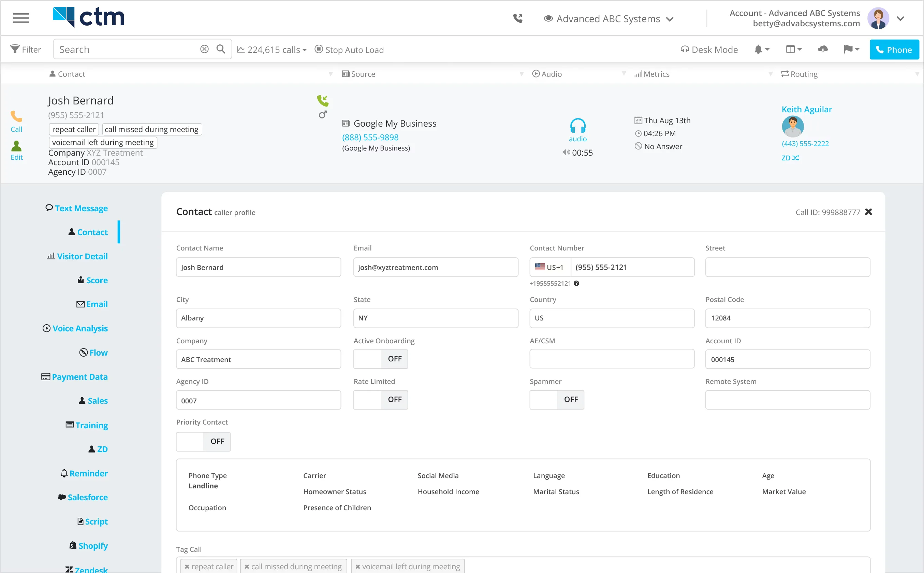Open the Score tab
The width and height of the screenshot is (924, 573).
[x=93, y=280]
